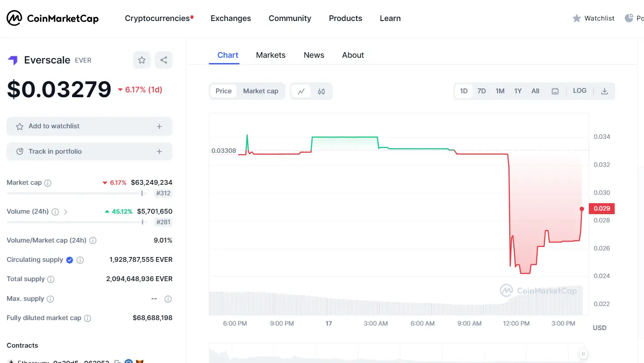Show Market cap info tooltip icon
The image size is (644, 363).
pyautogui.click(x=48, y=183)
